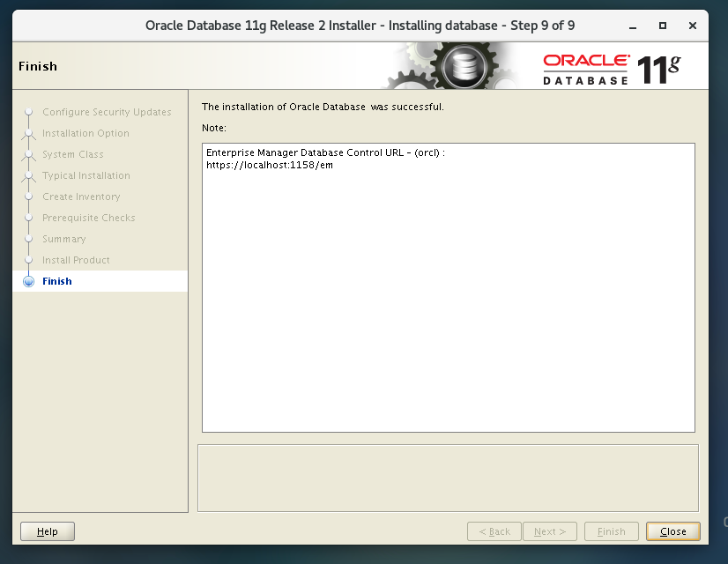The height and width of the screenshot is (564, 728).
Task: Click the https://localhost:1158/em URL text
Action: (x=270, y=166)
